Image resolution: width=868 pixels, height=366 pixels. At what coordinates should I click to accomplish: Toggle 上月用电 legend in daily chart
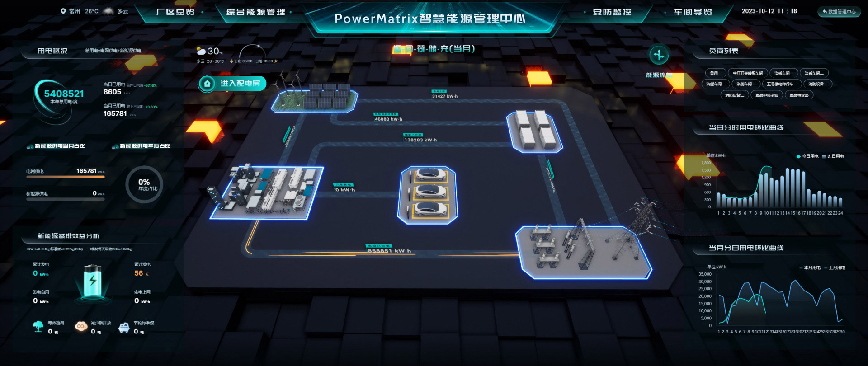point(835,268)
